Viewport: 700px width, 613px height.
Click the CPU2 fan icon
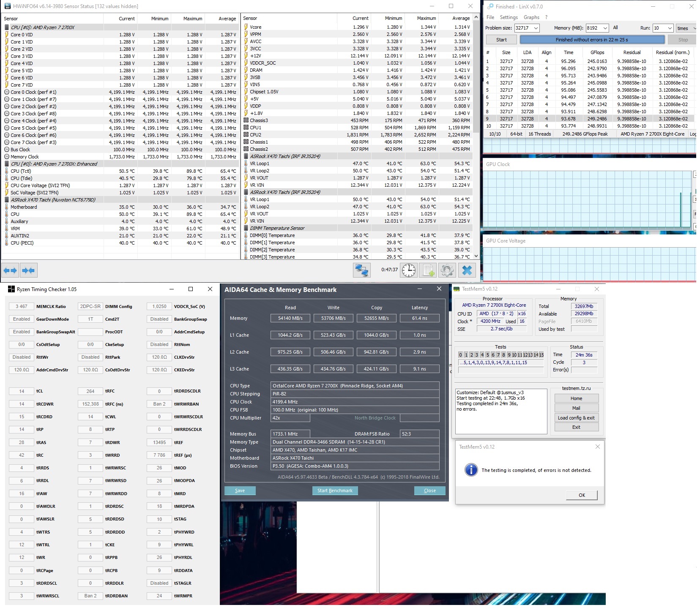[x=246, y=135]
